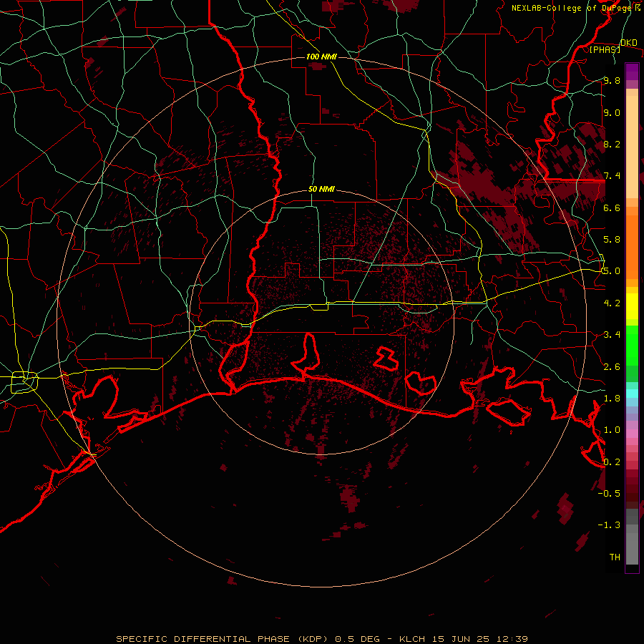Screen dimensions: 644x644
Task: Click the bright green segment of color bar
Action: [632, 345]
